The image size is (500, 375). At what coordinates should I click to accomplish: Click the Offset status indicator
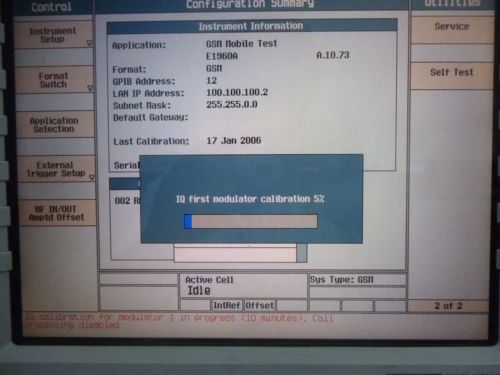[x=260, y=305]
